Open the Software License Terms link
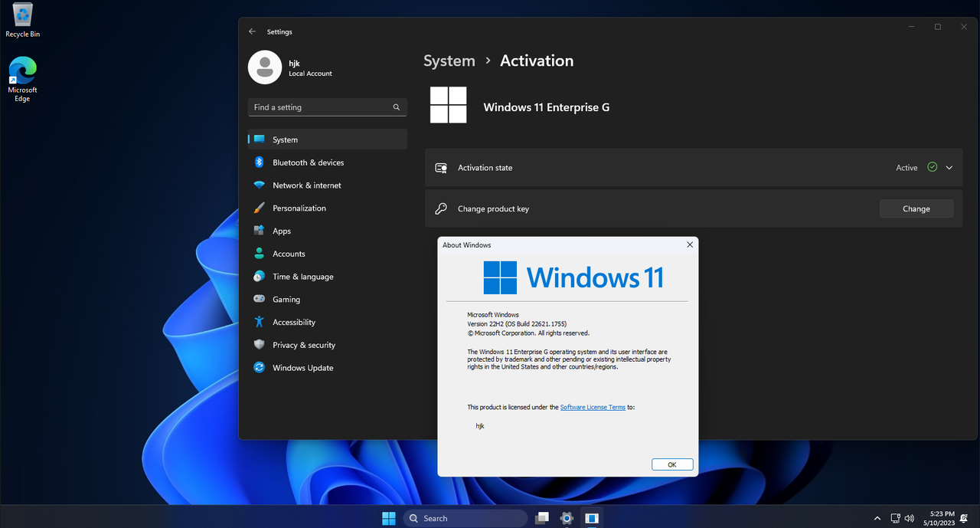 tap(593, 407)
